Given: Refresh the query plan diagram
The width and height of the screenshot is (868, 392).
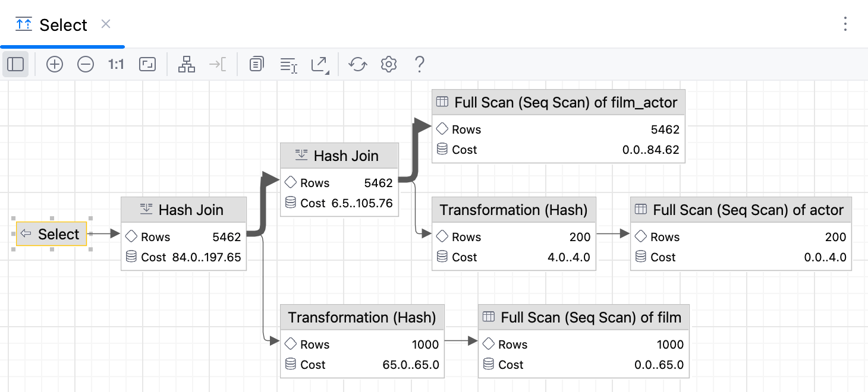Looking at the screenshot, I should pos(357,64).
